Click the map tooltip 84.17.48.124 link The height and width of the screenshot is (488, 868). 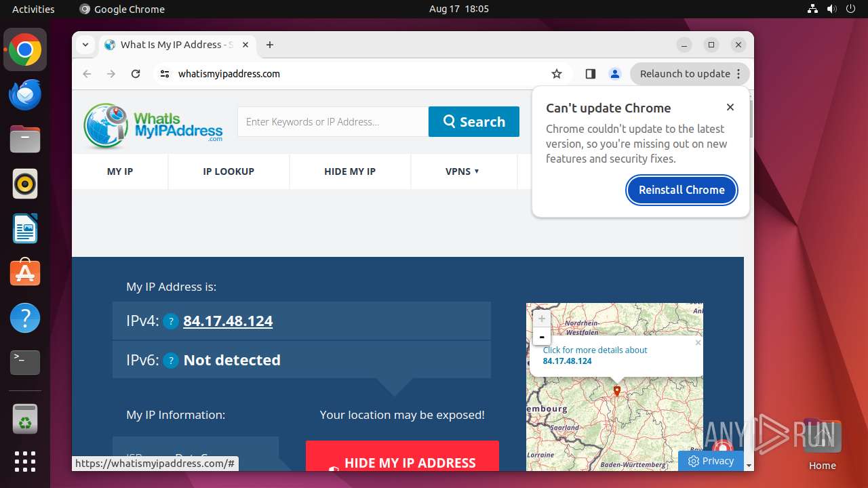567,361
